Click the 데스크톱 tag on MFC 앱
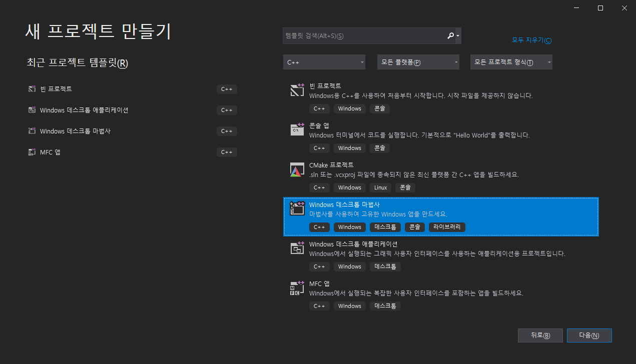The height and width of the screenshot is (364, 636). (x=385, y=306)
